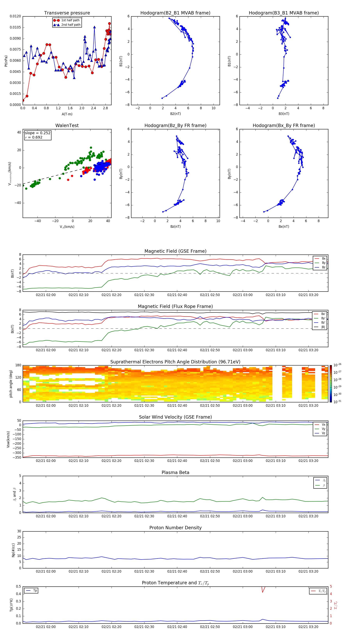
Task: Click the 'Hodogram(Bz_By FR frame)' title
Action: [175, 125]
